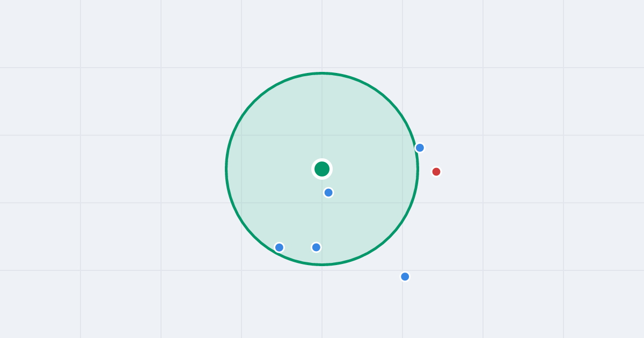This screenshot has width=644, height=338.
Task: Click the leftmost blue dot inside the circle
Action: point(279,247)
